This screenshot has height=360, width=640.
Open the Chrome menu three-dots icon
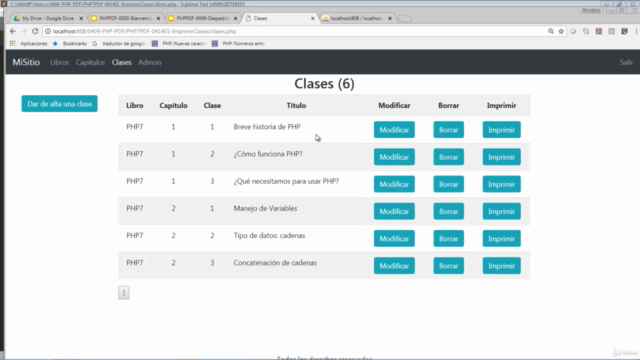coord(636,31)
